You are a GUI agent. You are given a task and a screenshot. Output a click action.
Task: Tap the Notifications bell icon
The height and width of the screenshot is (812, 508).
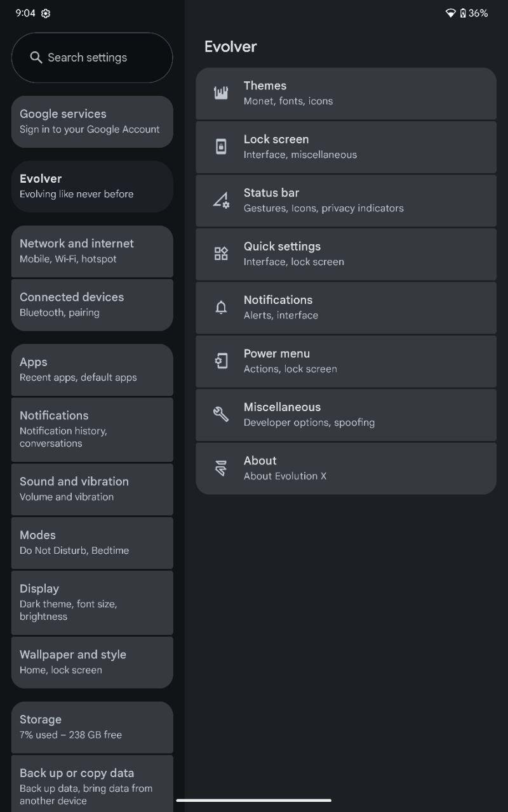point(221,308)
